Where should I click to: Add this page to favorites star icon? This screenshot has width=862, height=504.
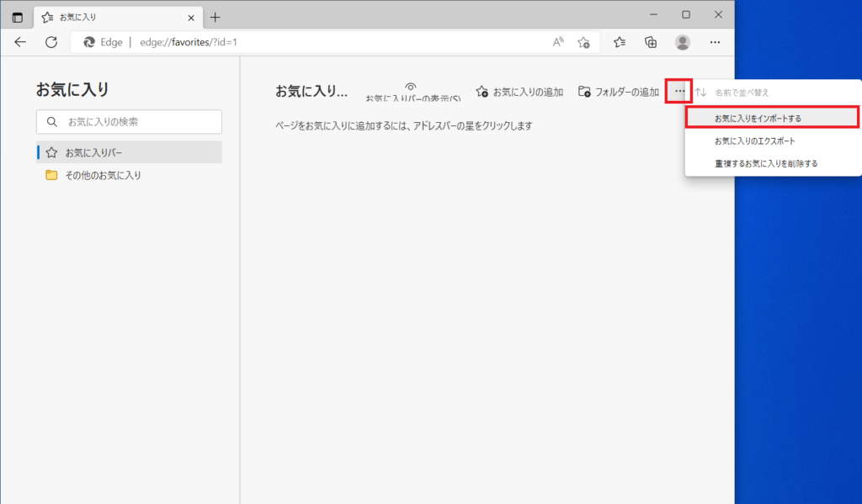pos(583,42)
